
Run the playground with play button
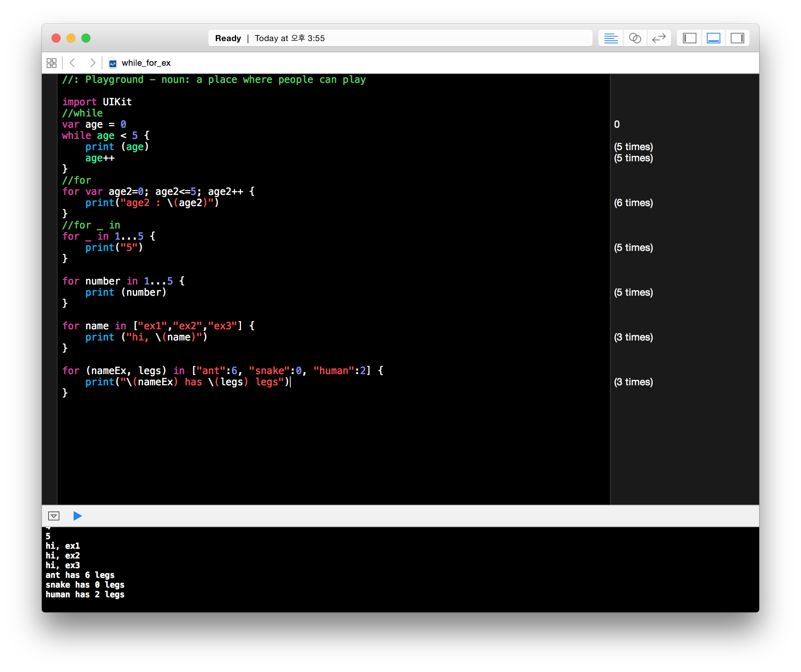[77, 516]
